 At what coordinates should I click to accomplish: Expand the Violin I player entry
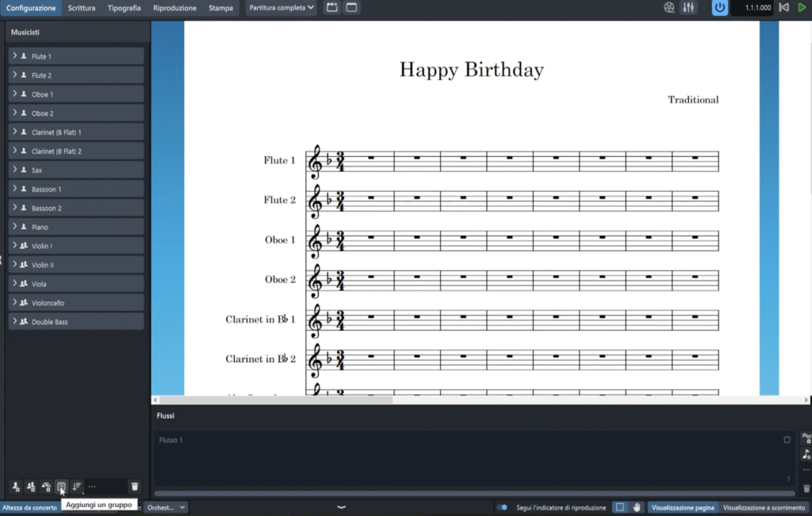[15, 246]
